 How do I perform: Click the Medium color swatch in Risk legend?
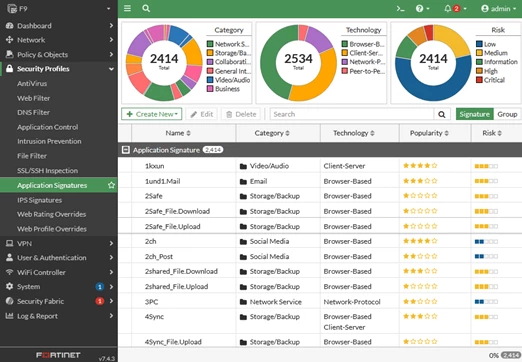click(479, 53)
